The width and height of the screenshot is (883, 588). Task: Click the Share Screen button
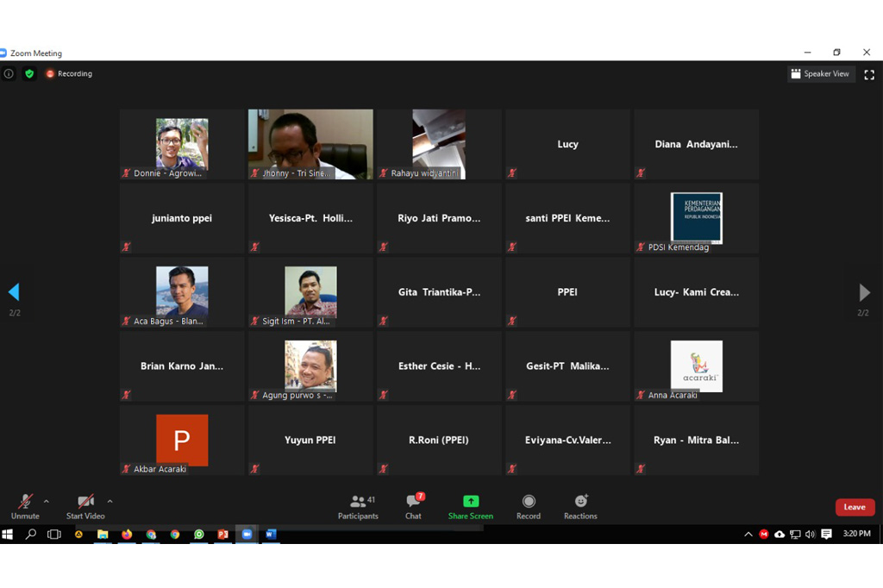(471, 506)
